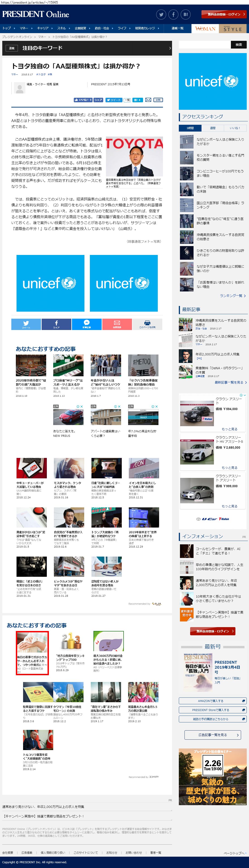The width and height of the screenshot is (249, 868).
Task: Click the Twitter icon in the header
Action: (161, 15)
